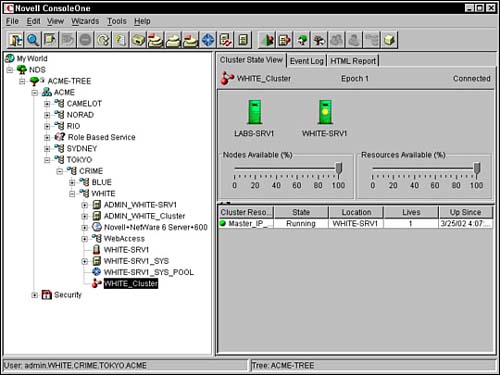The image size is (500, 375).
Task: Open the File menu
Action: pos(12,21)
